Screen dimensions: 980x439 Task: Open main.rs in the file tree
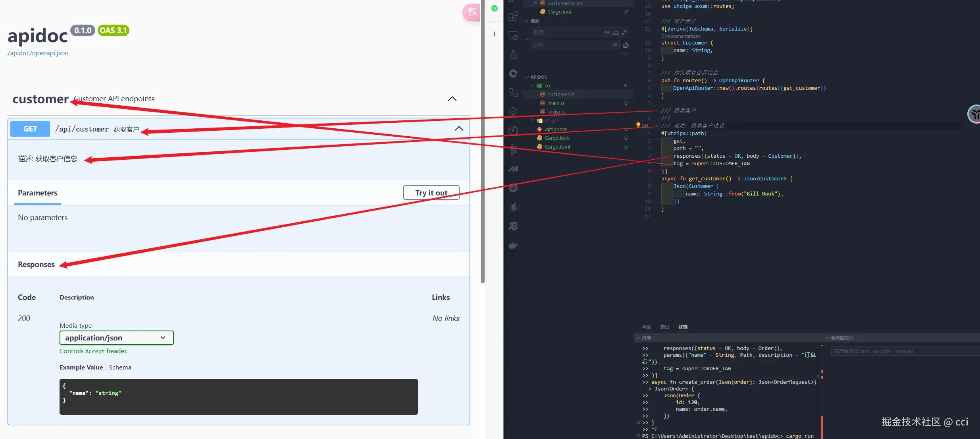click(x=556, y=103)
